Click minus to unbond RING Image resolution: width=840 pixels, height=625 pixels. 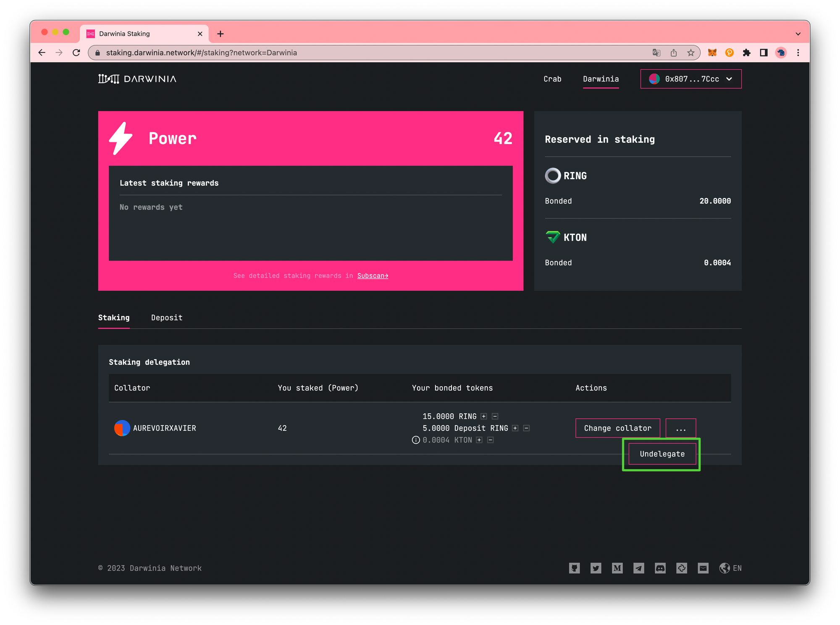click(x=495, y=416)
